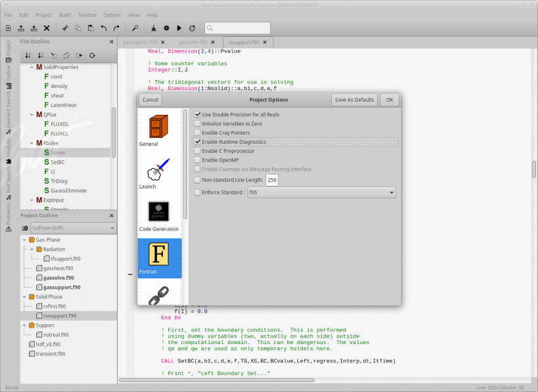This screenshot has height=392, width=538.
Task: Open the Build menu
Action: pos(64,14)
